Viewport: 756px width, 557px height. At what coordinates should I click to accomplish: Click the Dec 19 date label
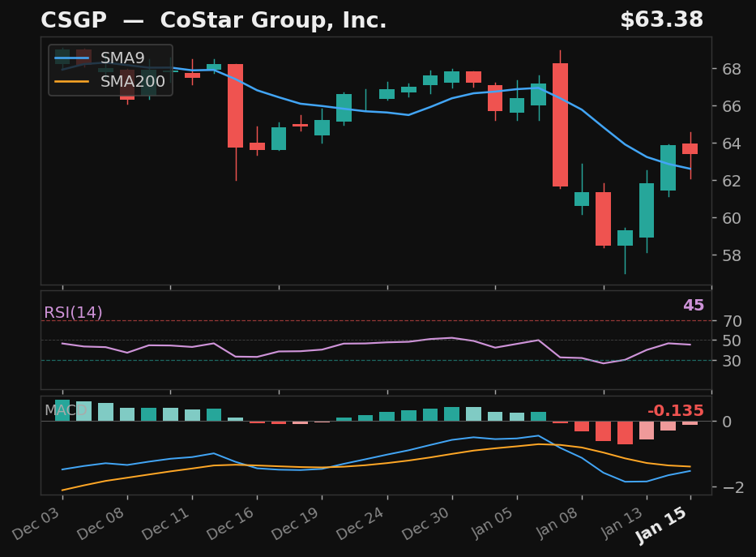click(296, 523)
